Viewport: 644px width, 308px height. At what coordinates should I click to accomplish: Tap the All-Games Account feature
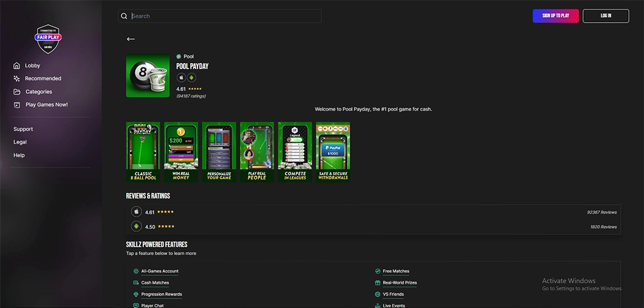point(160,271)
